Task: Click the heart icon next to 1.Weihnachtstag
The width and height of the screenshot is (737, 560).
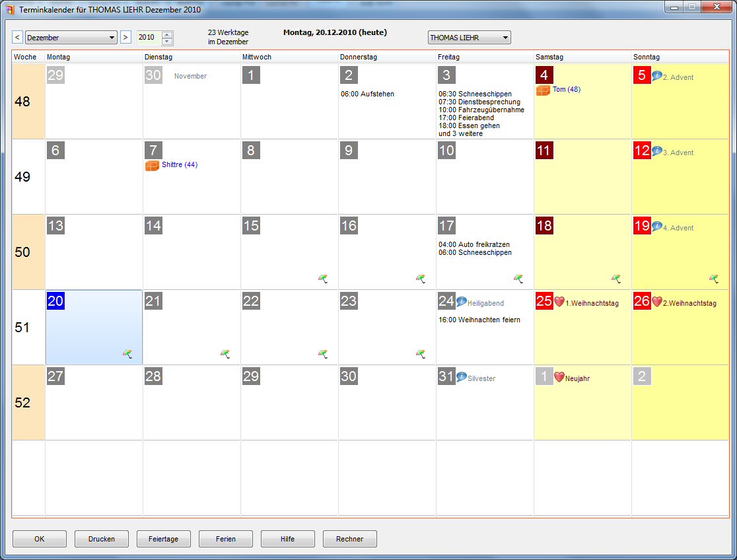Action: 561,300
